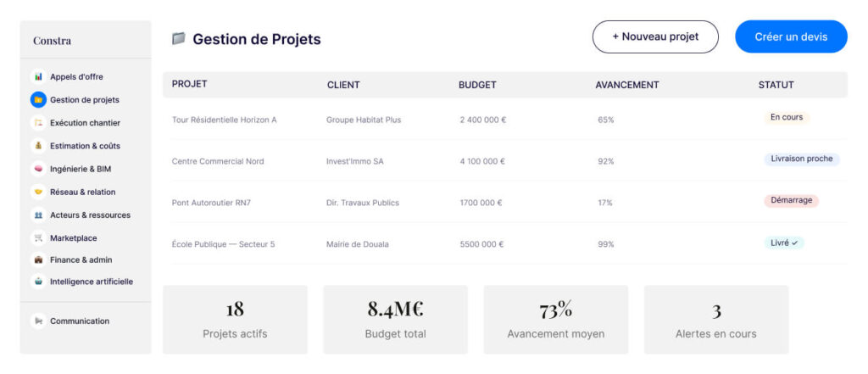Viewport: 868px width, 374px height.
Task: Select the Gestion de projets folder icon
Action: 38,100
